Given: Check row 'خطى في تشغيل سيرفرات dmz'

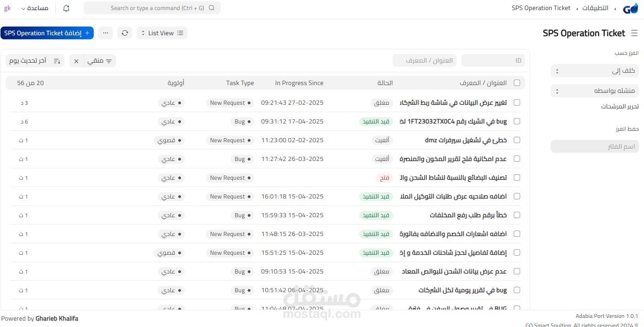Looking at the screenshot, I should (517, 140).
